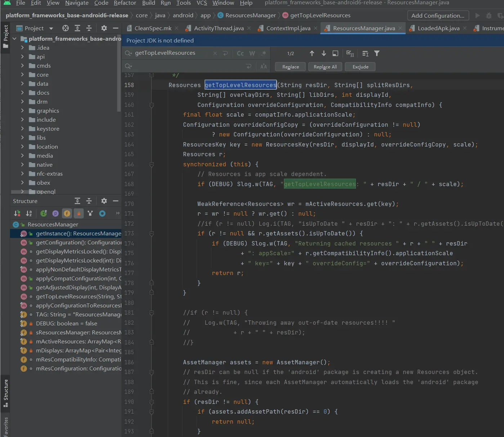Switch to ActivityThread.java tab
Screen dimensions: 504x437
[x=218, y=28]
